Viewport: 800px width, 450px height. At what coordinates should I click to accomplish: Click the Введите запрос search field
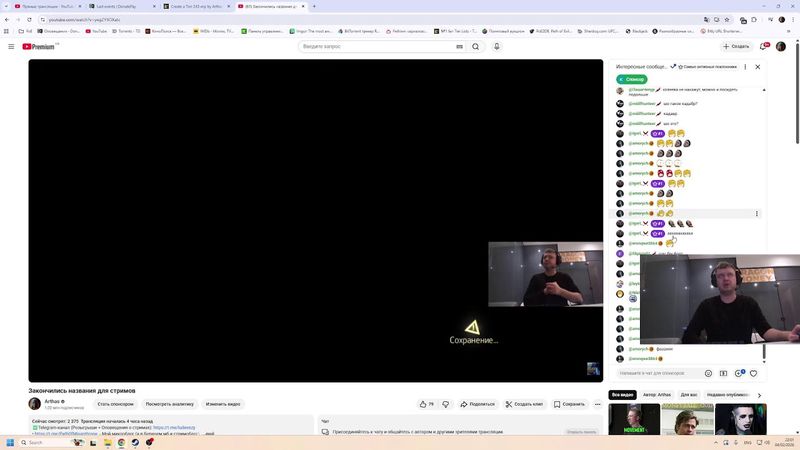tap(380, 46)
